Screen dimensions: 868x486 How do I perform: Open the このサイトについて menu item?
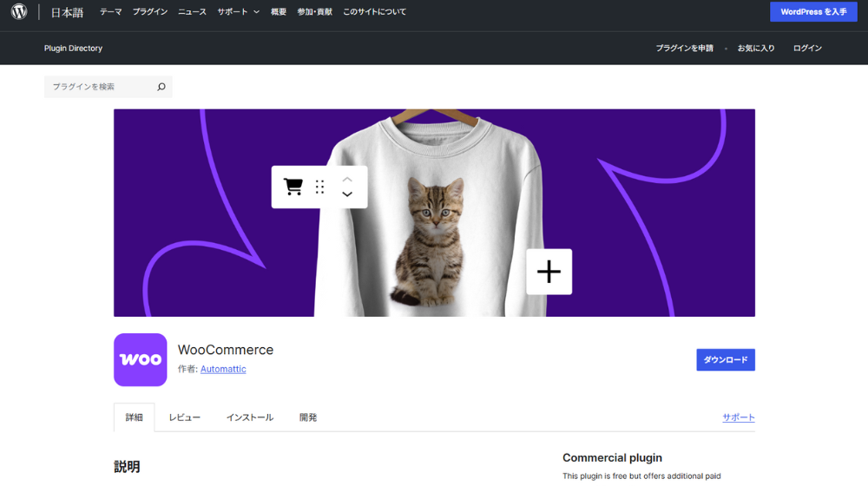tap(374, 11)
